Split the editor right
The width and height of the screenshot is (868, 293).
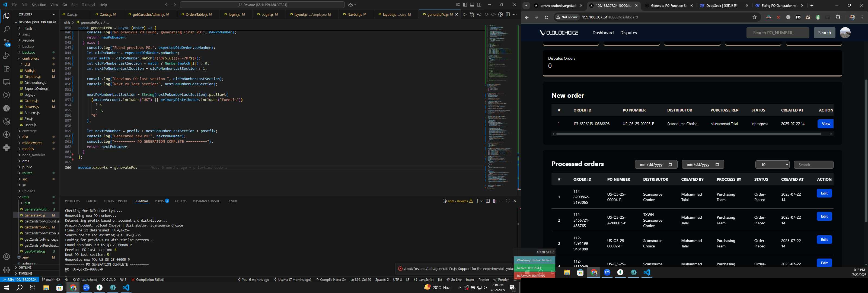(508, 14)
